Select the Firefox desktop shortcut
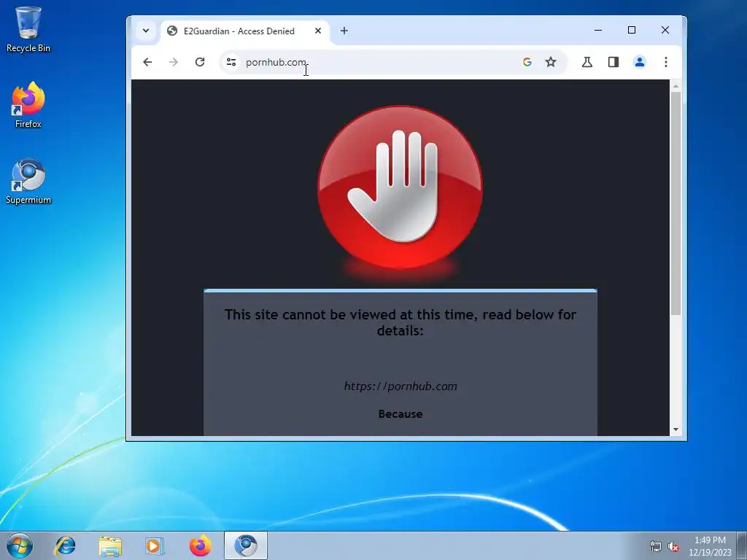The width and height of the screenshot is (747, 560). pos(28,105)
